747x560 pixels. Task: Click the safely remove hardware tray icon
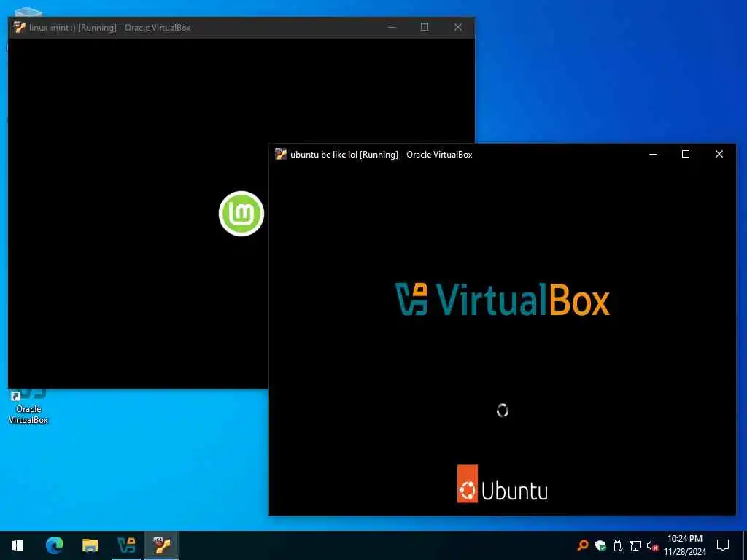[618, 545]
